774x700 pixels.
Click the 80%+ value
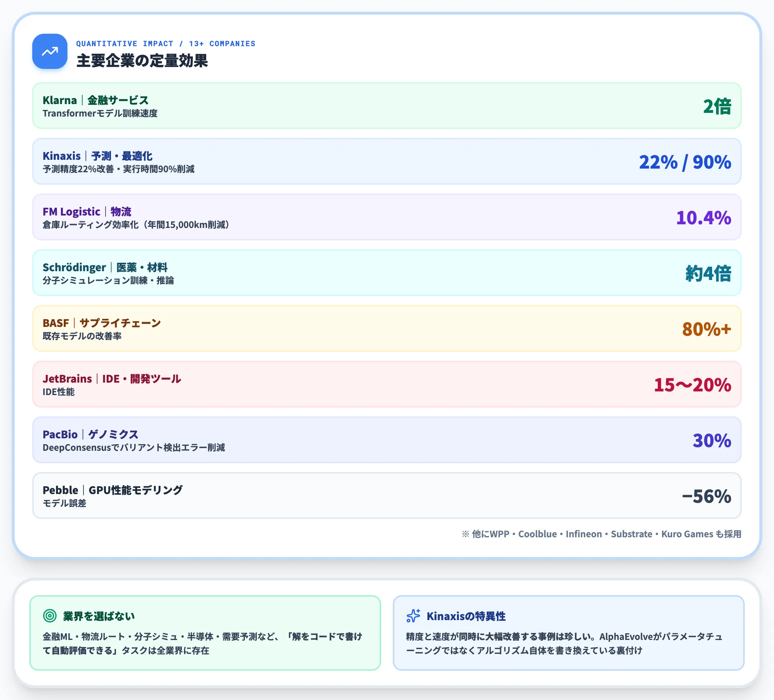(x=707, y=329)
